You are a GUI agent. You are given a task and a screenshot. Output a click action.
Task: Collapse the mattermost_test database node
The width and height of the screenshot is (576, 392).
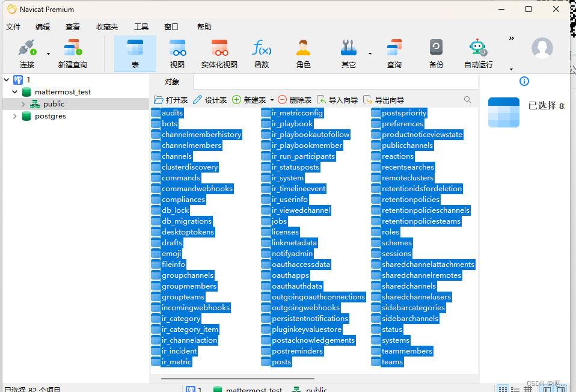tap(14, 91)
